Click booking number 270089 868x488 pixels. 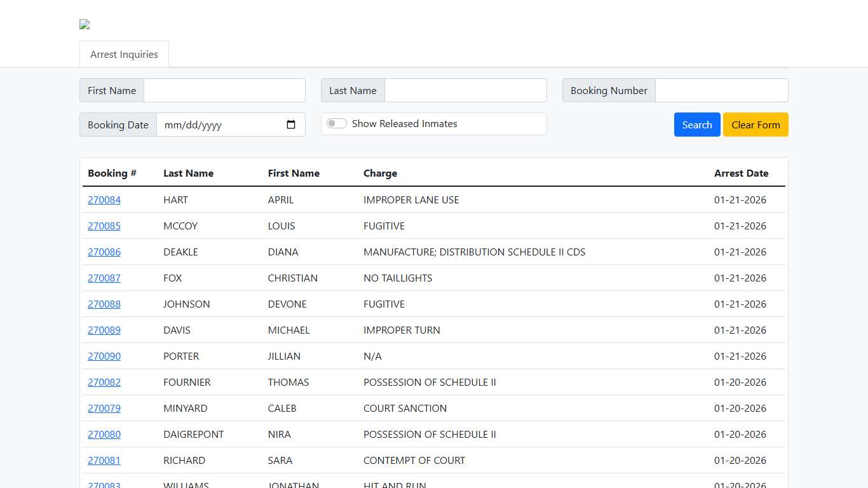(104, 330)
